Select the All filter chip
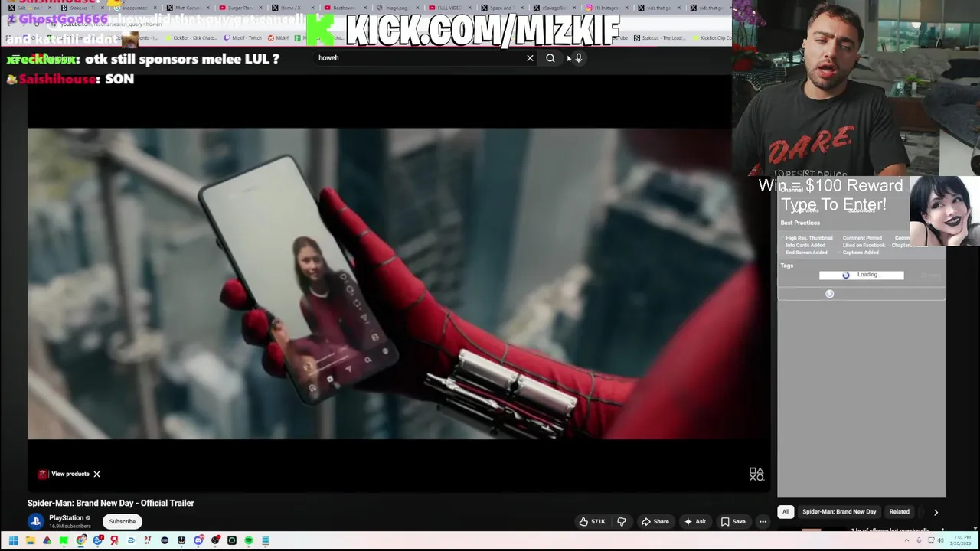 [x=786, y=512]
